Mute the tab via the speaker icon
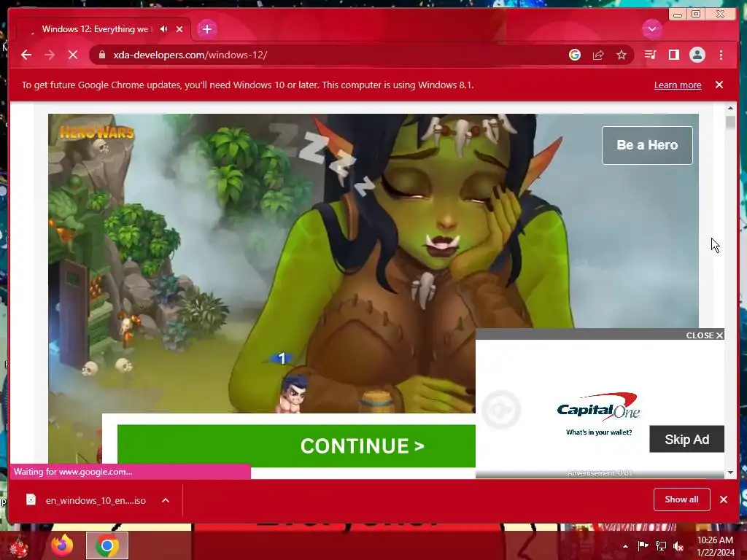 tap(164, 29)
